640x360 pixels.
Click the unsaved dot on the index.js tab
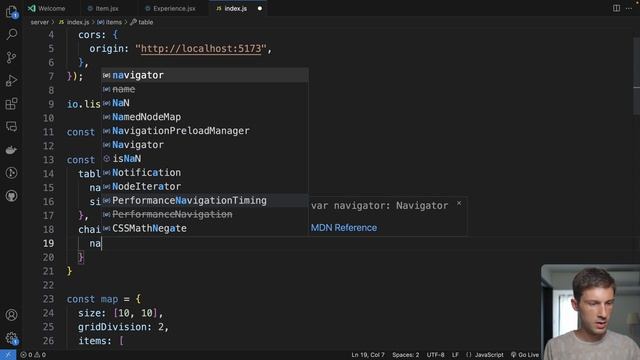coord(260,8)
